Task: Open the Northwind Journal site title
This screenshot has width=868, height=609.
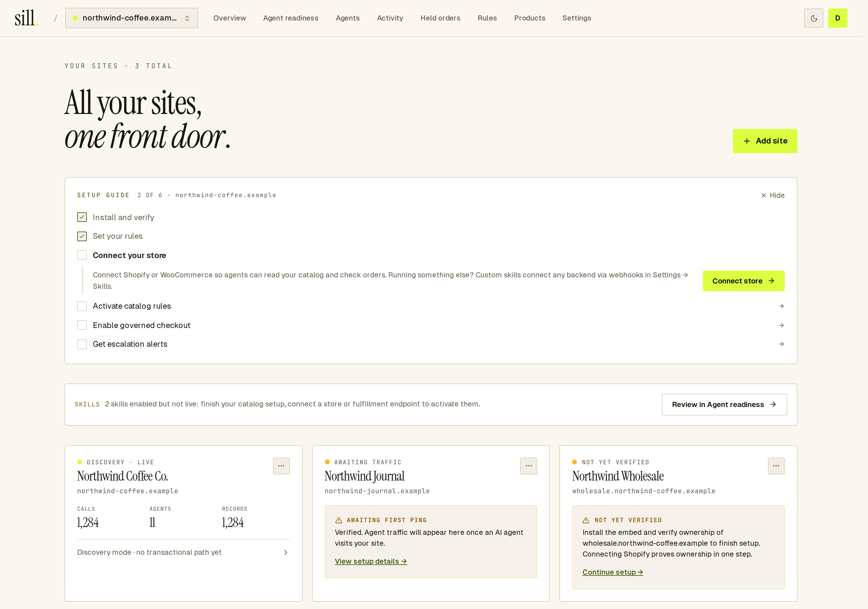Action: [364, 476]
